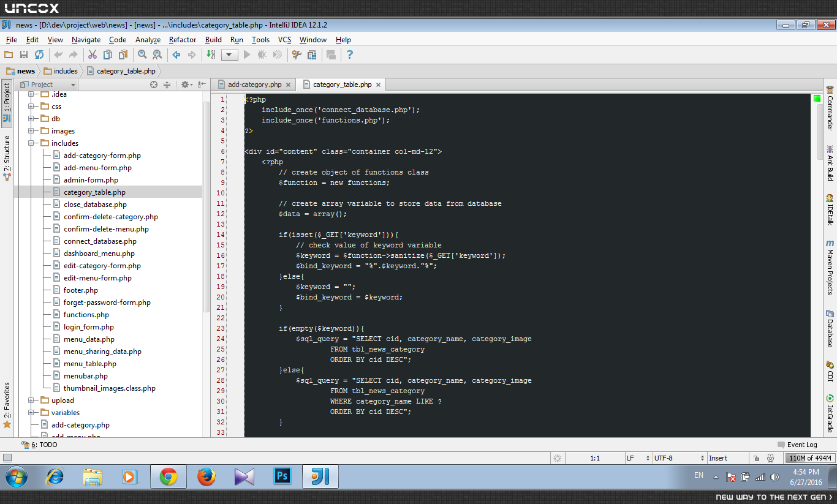The width and height of the screenshot is (837, 504).
Task: Toggle the Maven Projects side panel
Action: (x=830, y=267)
